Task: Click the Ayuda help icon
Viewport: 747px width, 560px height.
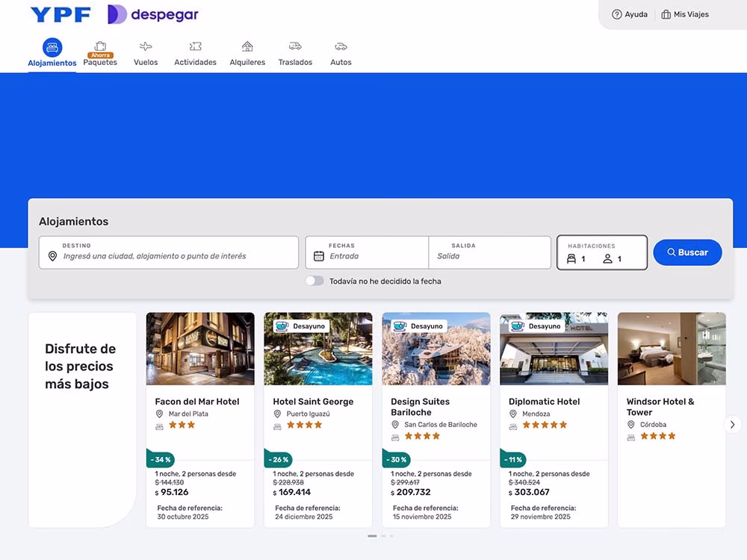Action: 616,13
